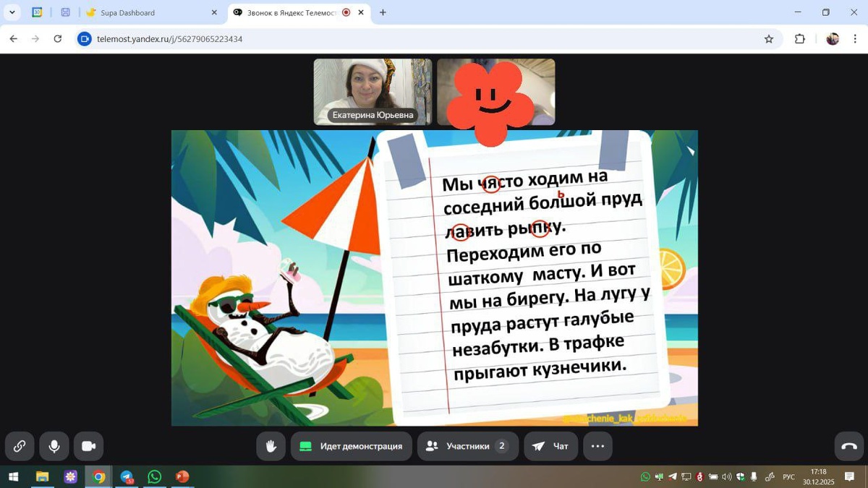Mute the microphone in Telemost
Viewport: 868px width, 488px height.
click(x=54, y=446)
